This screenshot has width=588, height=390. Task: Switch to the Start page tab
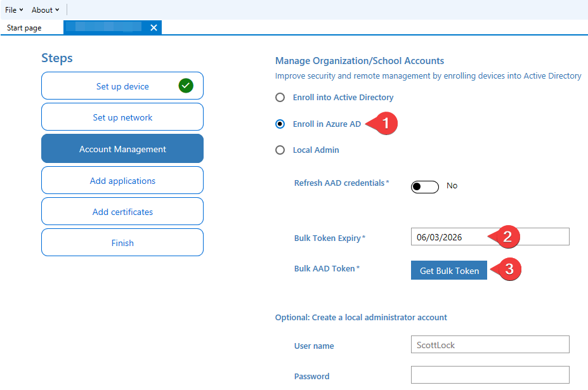click(23, 27)
